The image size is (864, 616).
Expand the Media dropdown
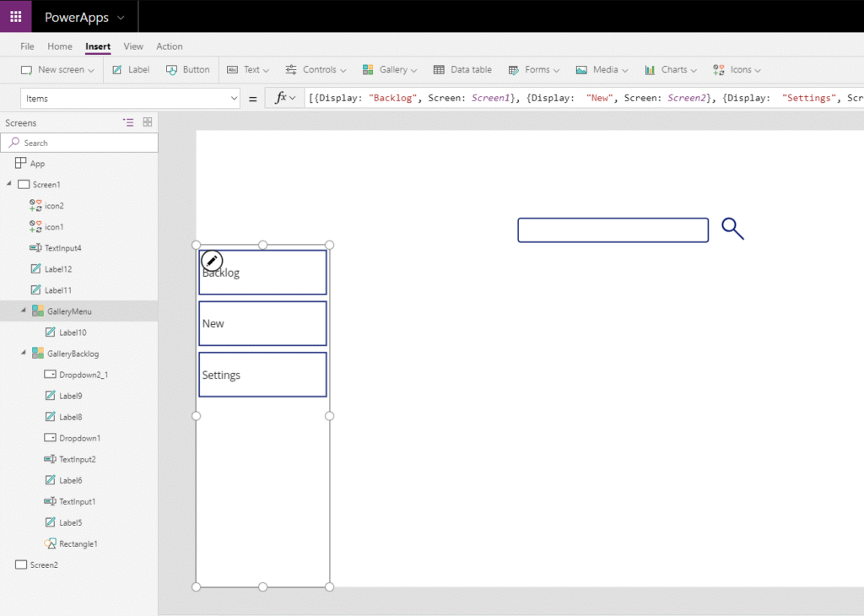(x=602, y=70)
